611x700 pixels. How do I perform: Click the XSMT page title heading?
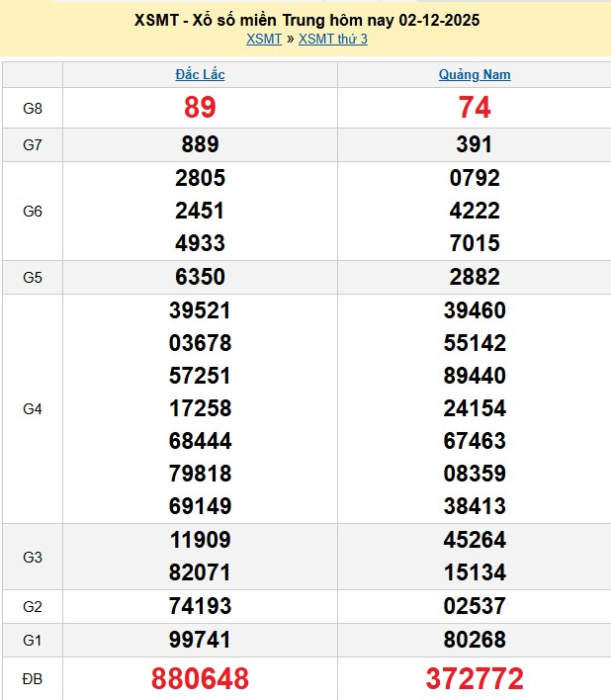point(305,20)
